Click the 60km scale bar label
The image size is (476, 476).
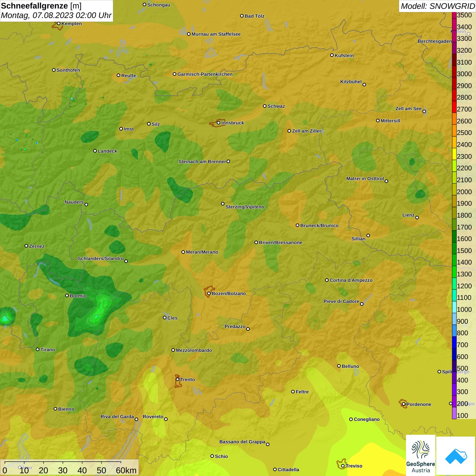pyautogui.click(x=126, y=470)
